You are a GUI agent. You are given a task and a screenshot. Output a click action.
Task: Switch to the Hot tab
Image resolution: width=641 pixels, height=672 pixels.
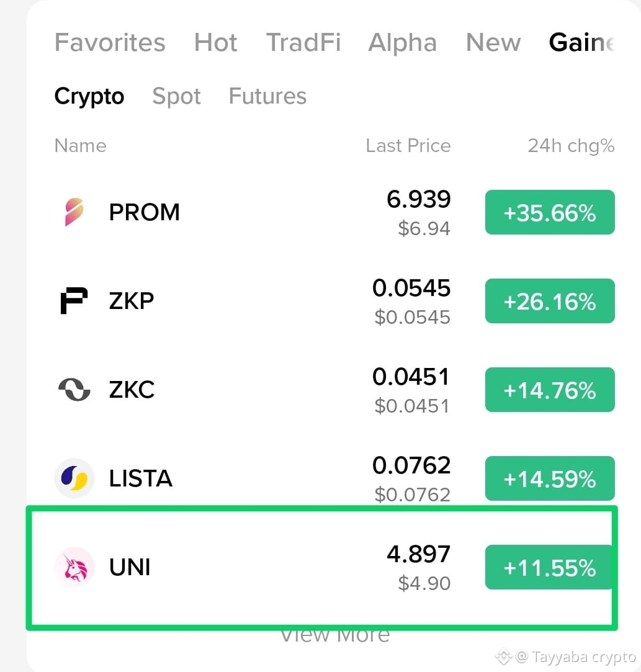click(x=215, y=42)
